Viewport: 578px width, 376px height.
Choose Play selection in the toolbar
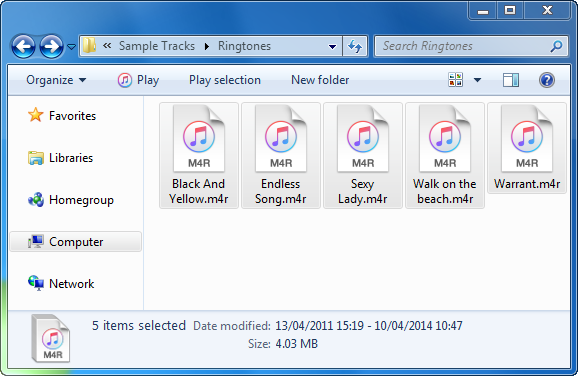click(225, 80)
